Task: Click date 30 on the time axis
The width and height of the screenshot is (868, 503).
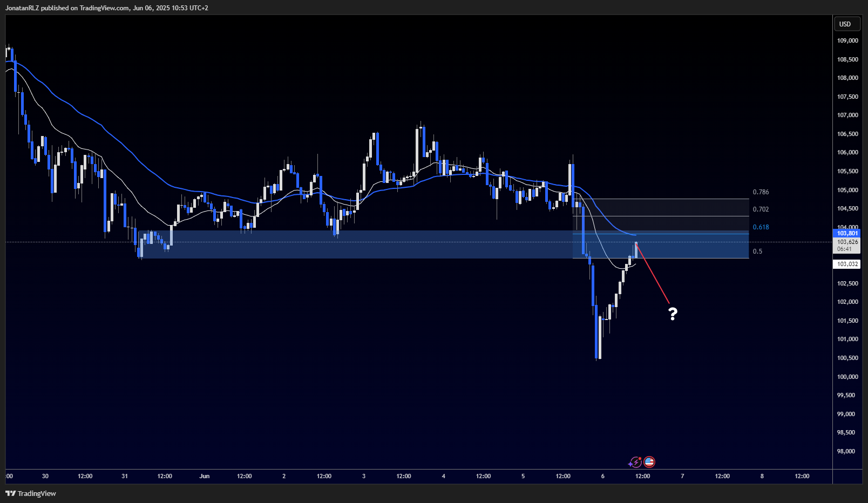Action: coord(45,476)
